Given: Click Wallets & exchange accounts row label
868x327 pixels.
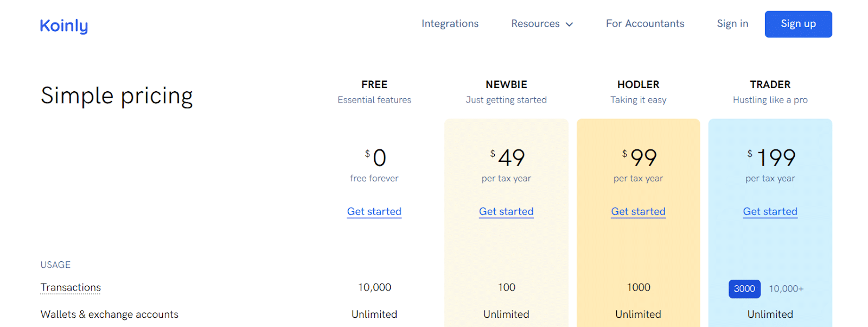Looking at the screenshot, I should point(110,315).
